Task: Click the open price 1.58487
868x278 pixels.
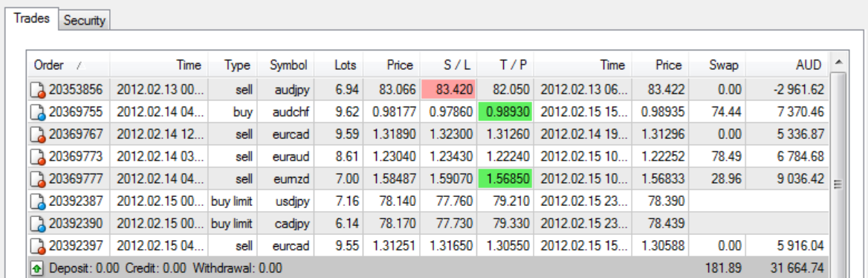Action: (393, 179)
